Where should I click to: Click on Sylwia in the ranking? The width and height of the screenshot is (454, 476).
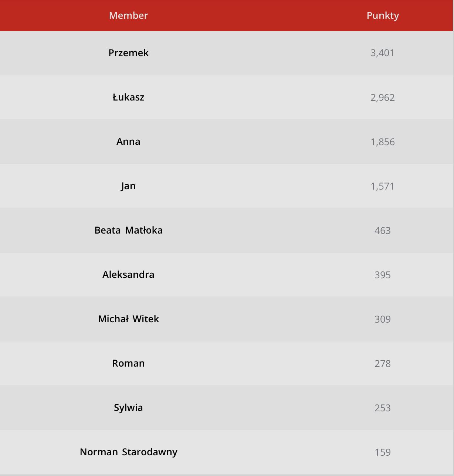coord(128,408)
